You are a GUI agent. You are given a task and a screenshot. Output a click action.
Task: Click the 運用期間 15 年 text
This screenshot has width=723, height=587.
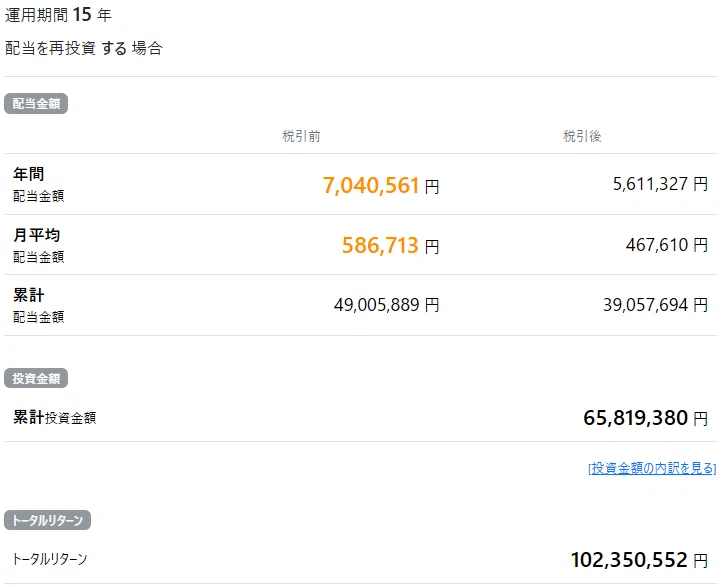[x=58, y=15]
